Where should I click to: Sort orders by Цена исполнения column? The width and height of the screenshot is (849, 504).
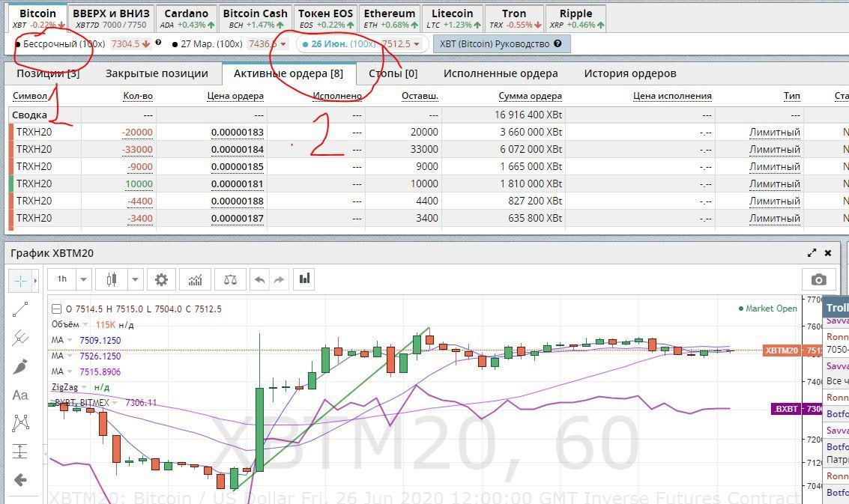pyautogui.click(x=672, y=96)
